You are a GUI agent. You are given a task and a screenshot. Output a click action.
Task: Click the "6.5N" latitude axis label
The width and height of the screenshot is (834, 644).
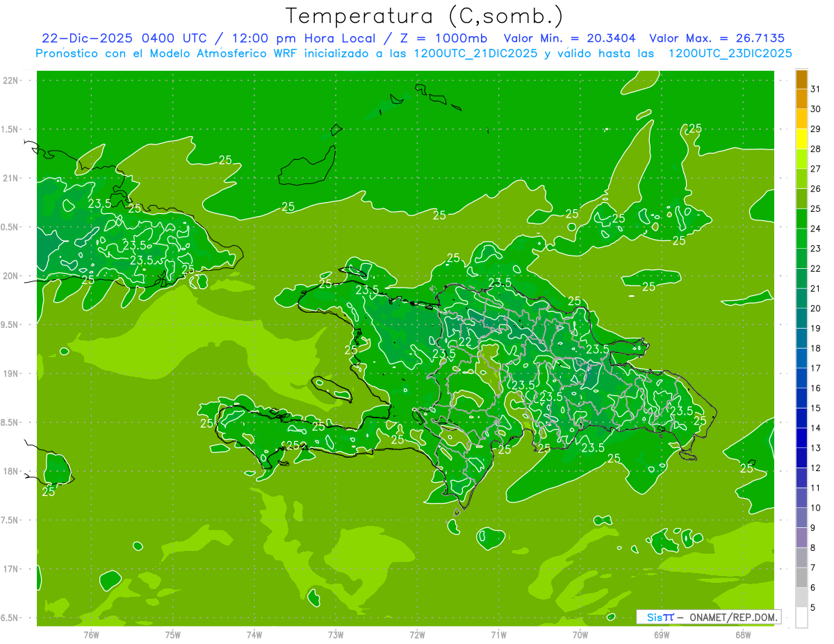coord(10,618)
